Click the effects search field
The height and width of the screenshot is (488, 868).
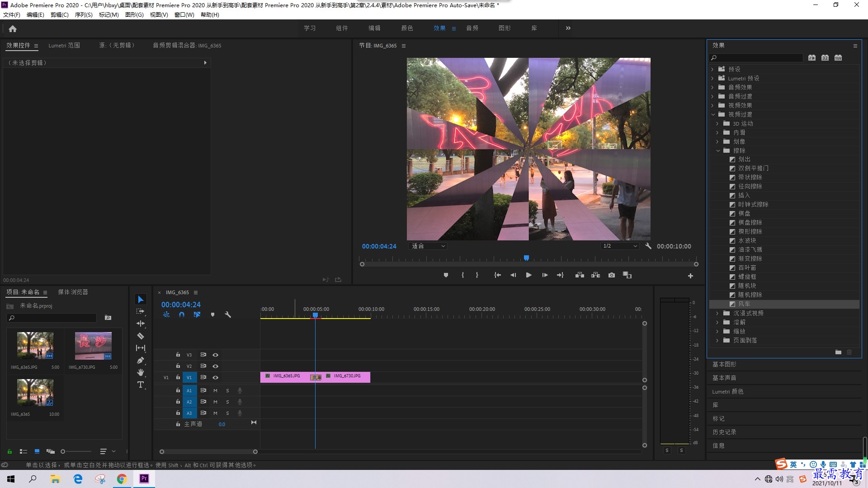[756, 58]
